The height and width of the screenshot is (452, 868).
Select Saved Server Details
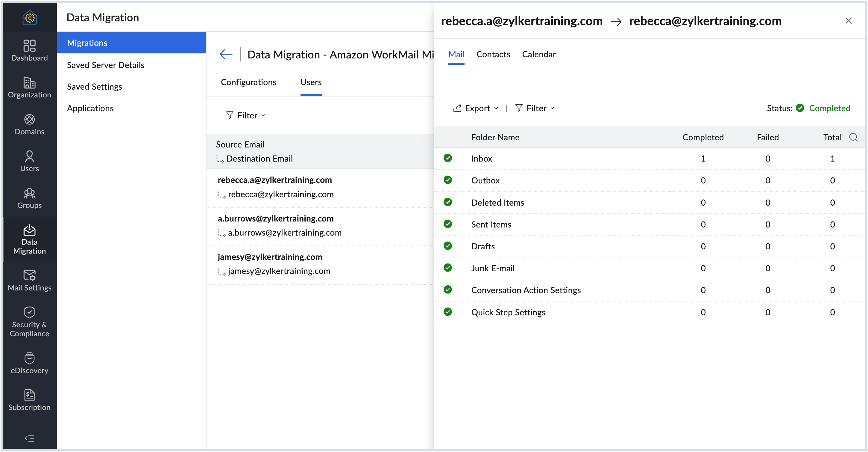tap(105, 65)
